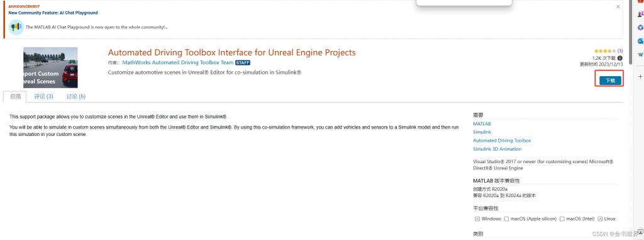Image resolution: width=644 pixels, height=240 pixels.
Task: Open MathWorks Automated Driving Toolbox Team link
Action: click(x=178, y=62)
